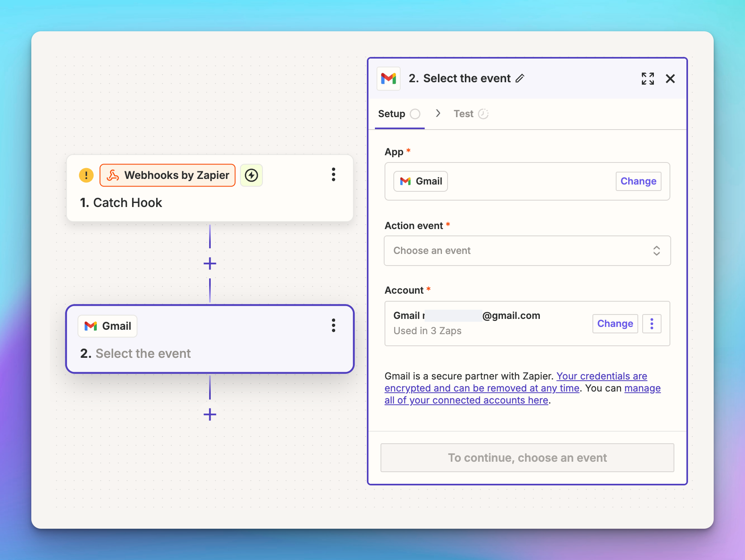Click the 'Used in 3 Zaps' text
This screenshot has width=745, height=560.
pos(427,331)
